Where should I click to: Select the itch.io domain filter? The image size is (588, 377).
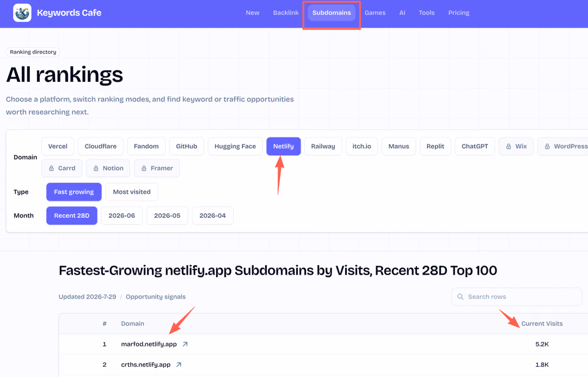[x=362, y=147]
